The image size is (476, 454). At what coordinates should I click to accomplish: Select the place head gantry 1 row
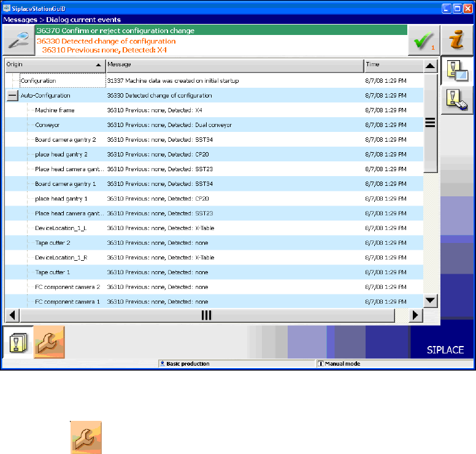pos(214,199)
